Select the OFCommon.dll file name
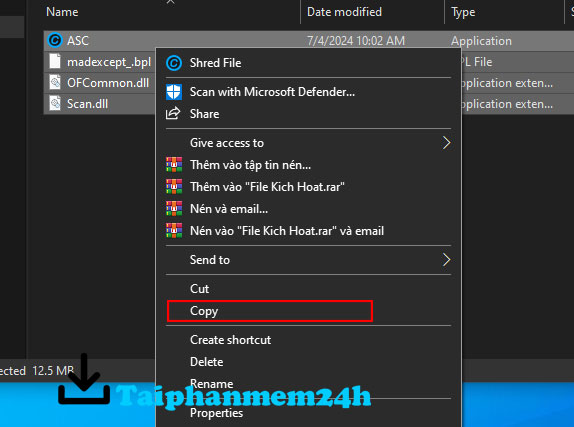574x427 pixels. point(108,83)
